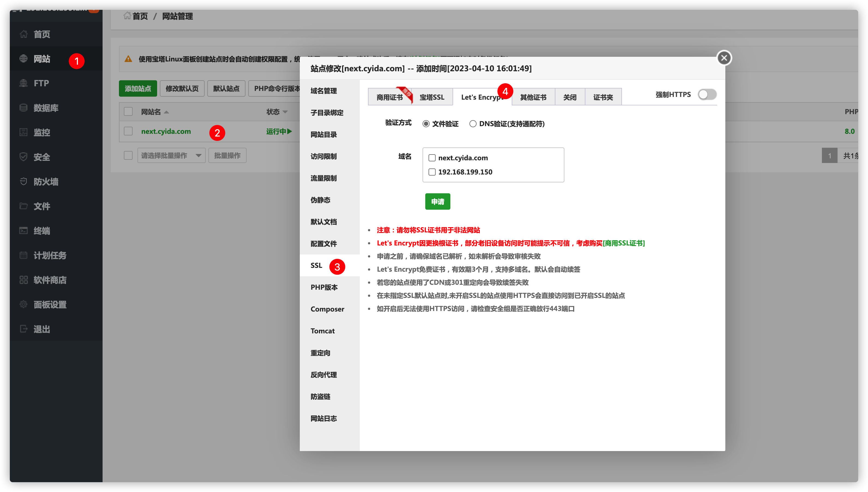The width and height of the screenshot is (868, 492).
Task: Click the Software Store grid icon
Action: coord(23,280)
